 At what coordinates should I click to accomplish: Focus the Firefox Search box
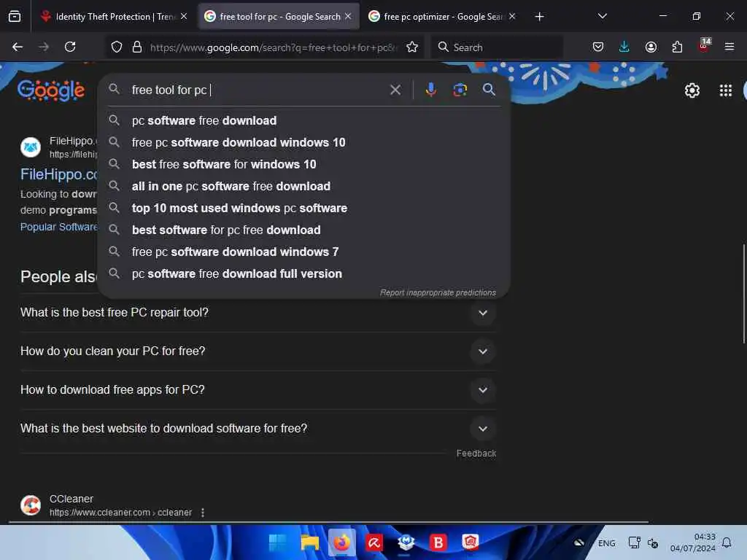[498, 47]
